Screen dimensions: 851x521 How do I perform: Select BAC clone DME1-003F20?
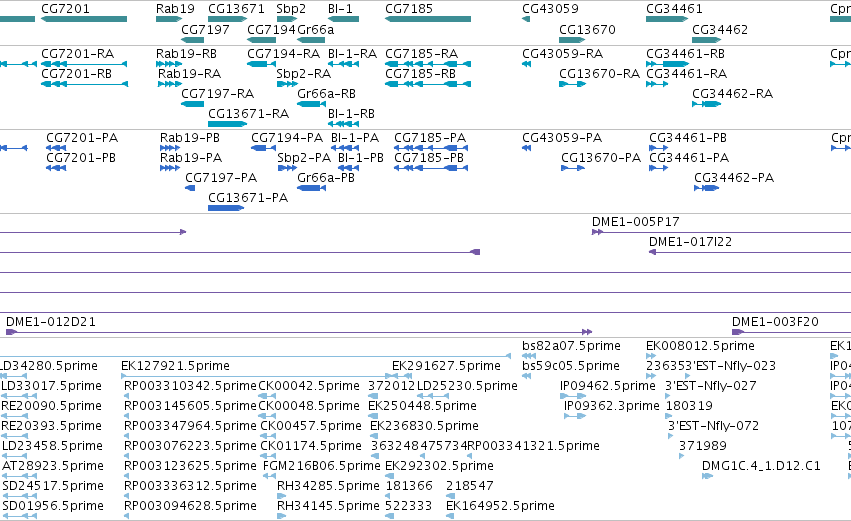point(791,332)
